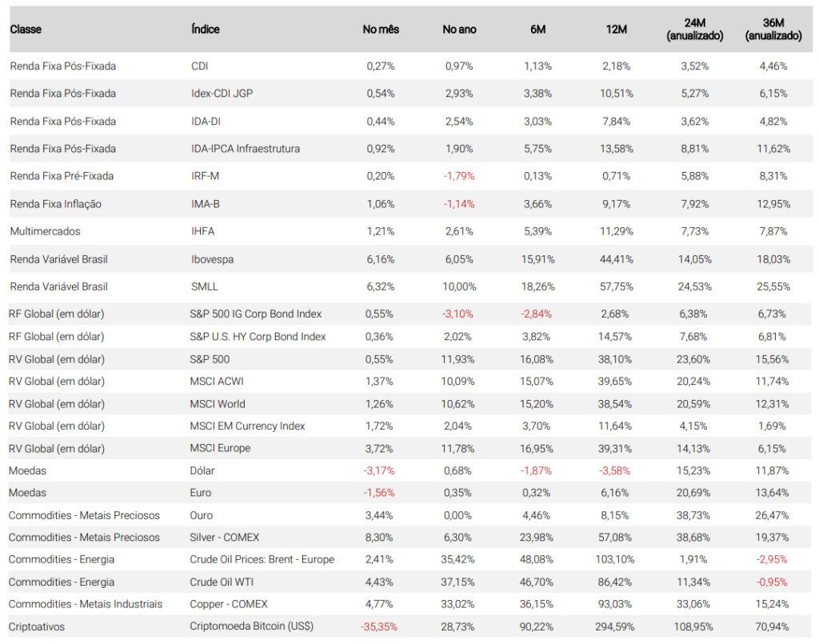Select the S&P 500 IG Corp Bond Index cell
Viewport: 819px width, 644px height.
255,314
